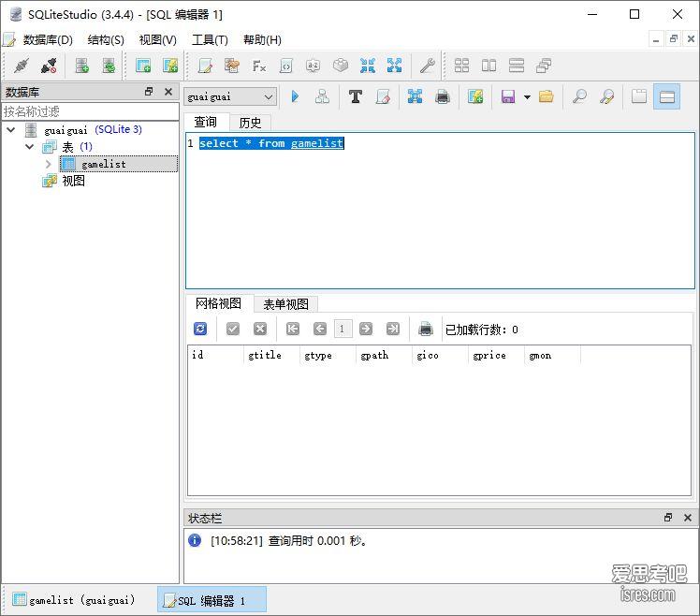Click the gprice column header

point(496,355)
